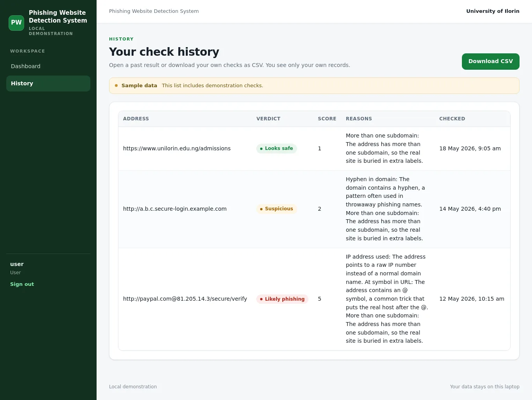Select the 18 May 2026, 9:05 am timestamp
This screenshot has height=400, width=532.
coord(470,148)
